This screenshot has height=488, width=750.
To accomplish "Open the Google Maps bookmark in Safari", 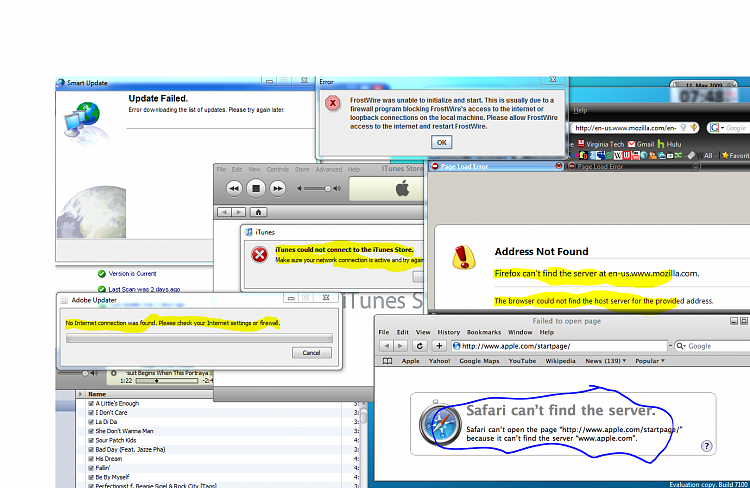I will 479,361.
